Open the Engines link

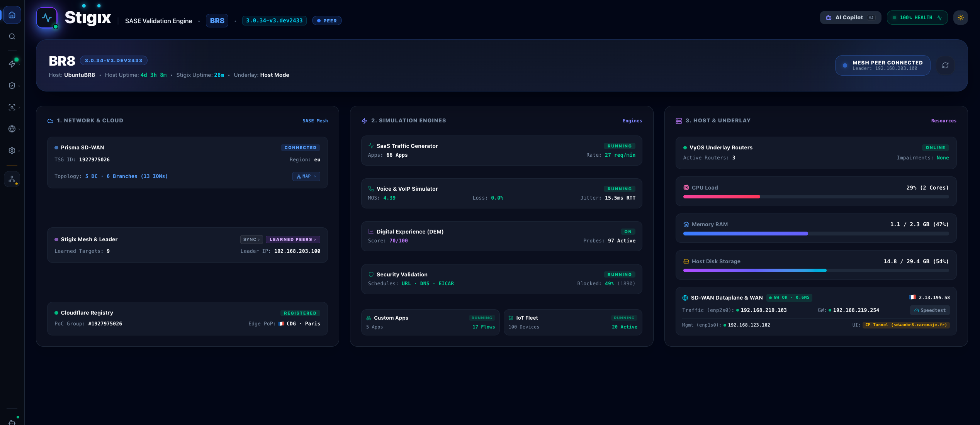click(x=632, y=121)
